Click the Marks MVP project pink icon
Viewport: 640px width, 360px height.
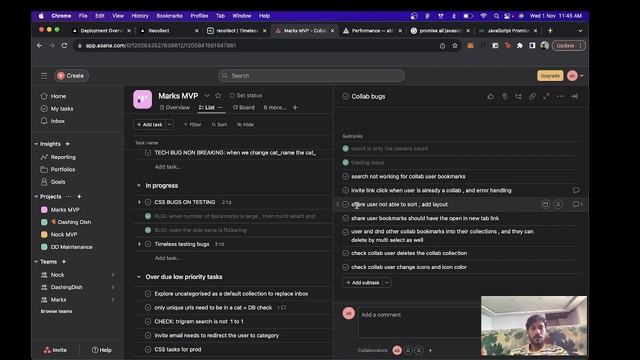(x=142, y=100)
